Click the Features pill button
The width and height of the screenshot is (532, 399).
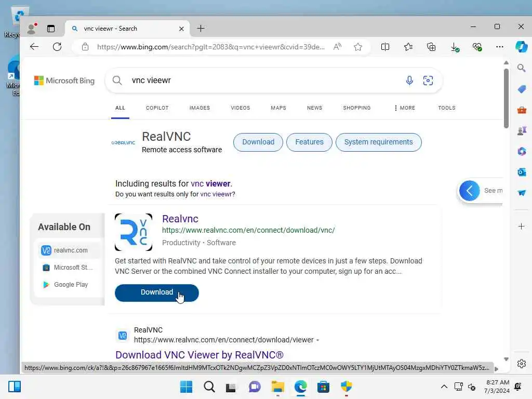pyautogui.click(x=309, y=142)
